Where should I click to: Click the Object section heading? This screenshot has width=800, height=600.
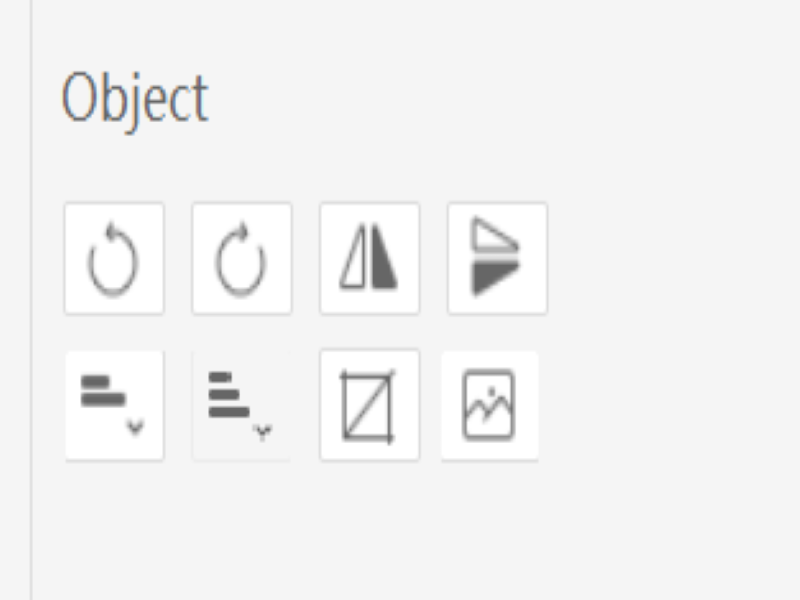(x=135, y=99)
